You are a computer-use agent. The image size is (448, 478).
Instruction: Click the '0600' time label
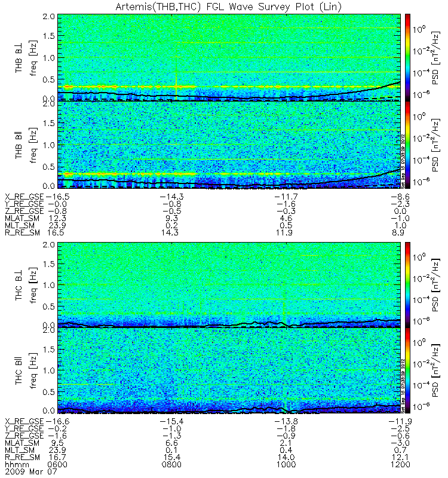click(57, 465)
